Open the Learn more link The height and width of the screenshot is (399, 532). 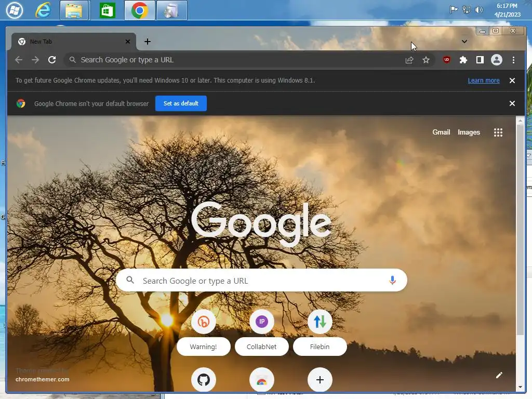[484, 81]
